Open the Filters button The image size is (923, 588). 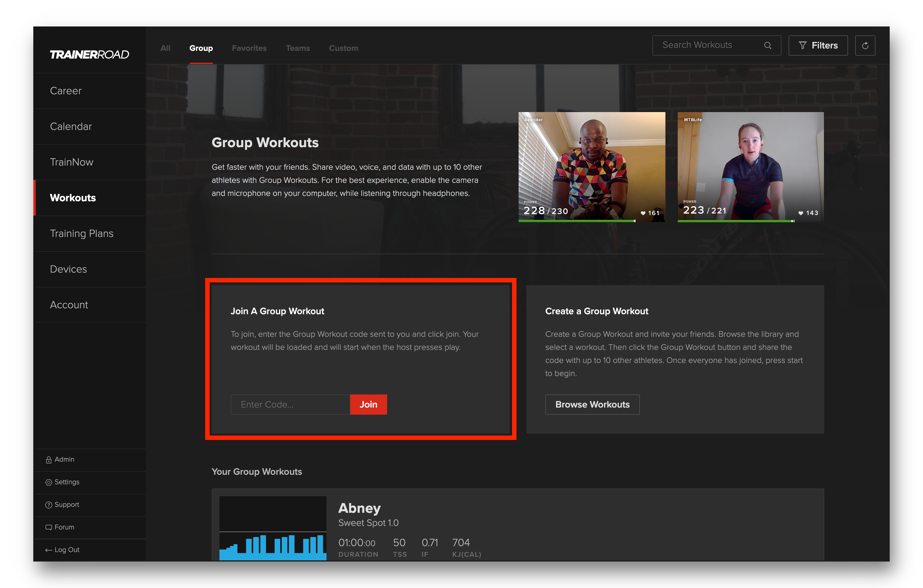click(x=818, y=45)
